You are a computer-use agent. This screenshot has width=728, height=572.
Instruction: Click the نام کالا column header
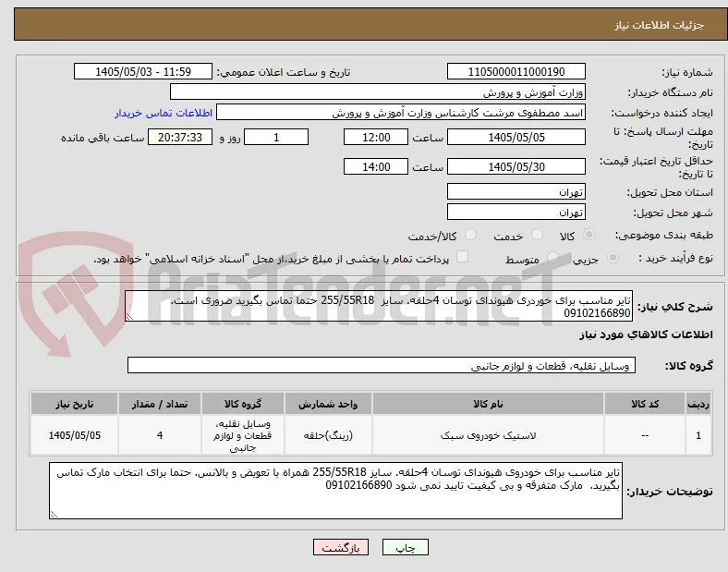[x=488, y=404]
